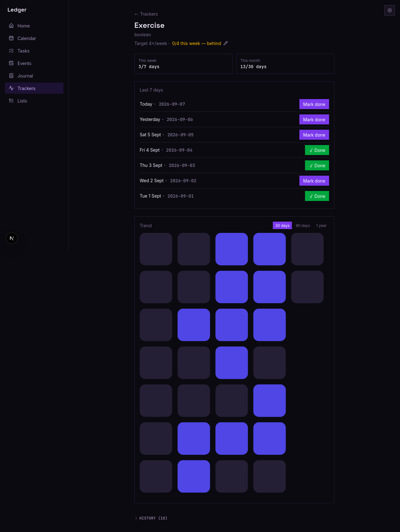Click the first highlighted trend square
400x532 pixels.
(x=232, y=249)
